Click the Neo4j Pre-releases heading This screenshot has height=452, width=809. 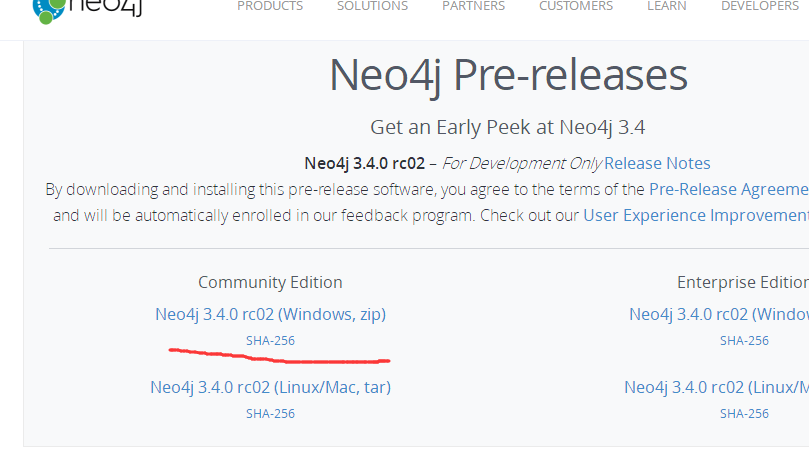[508, 75]
